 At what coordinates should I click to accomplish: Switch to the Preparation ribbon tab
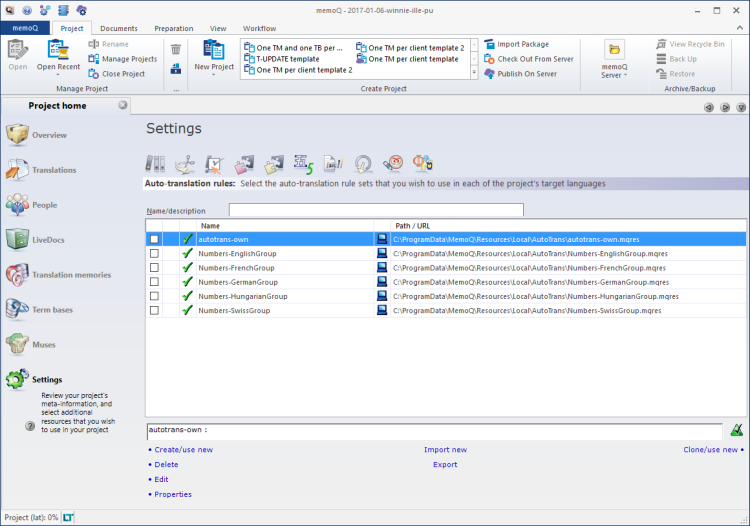[173, 29]
